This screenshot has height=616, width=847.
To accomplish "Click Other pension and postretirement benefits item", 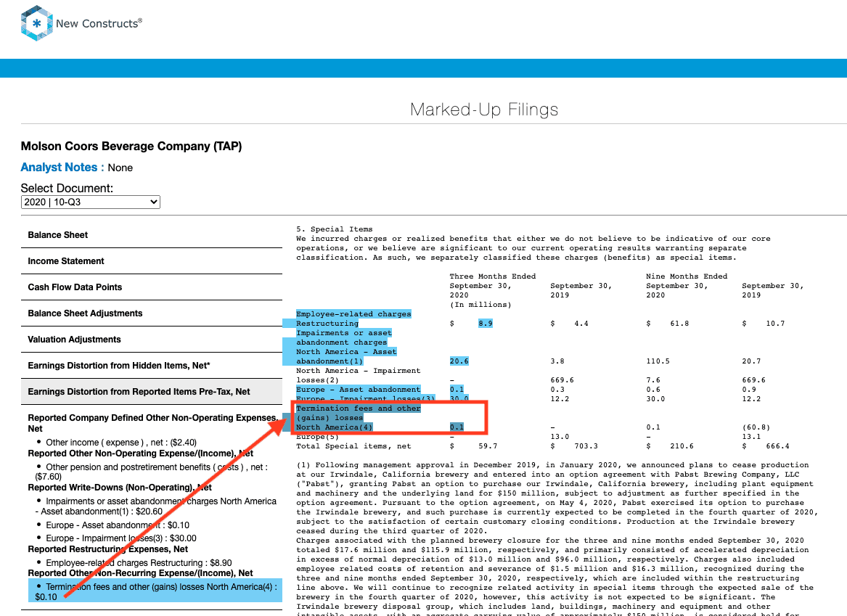I will pyautogui.click(x=151, y=472).
